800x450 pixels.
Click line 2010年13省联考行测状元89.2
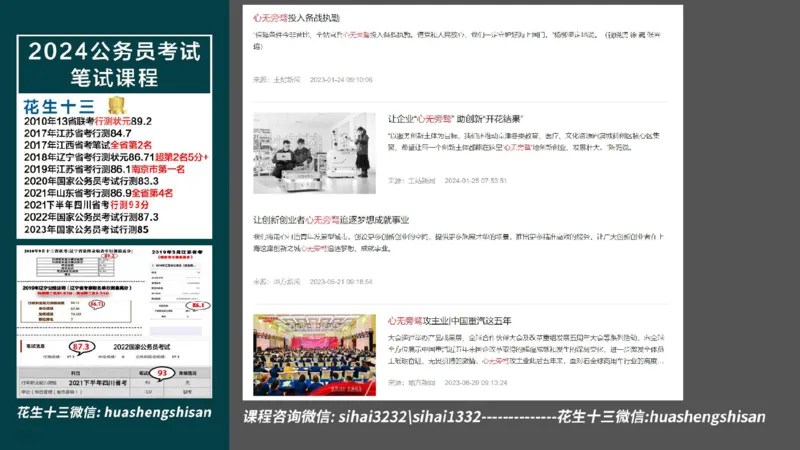(x=88, y=121)
